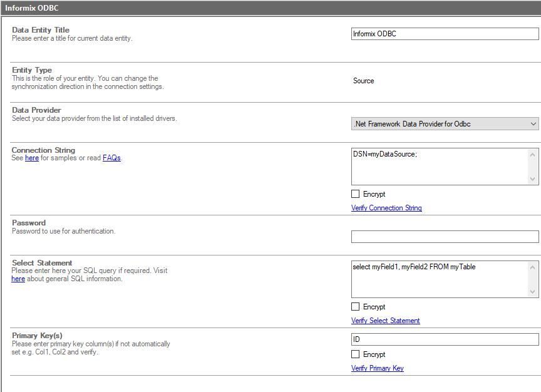Click the Verify Select Statement link
Screen dimensions: 541x392
385,321
